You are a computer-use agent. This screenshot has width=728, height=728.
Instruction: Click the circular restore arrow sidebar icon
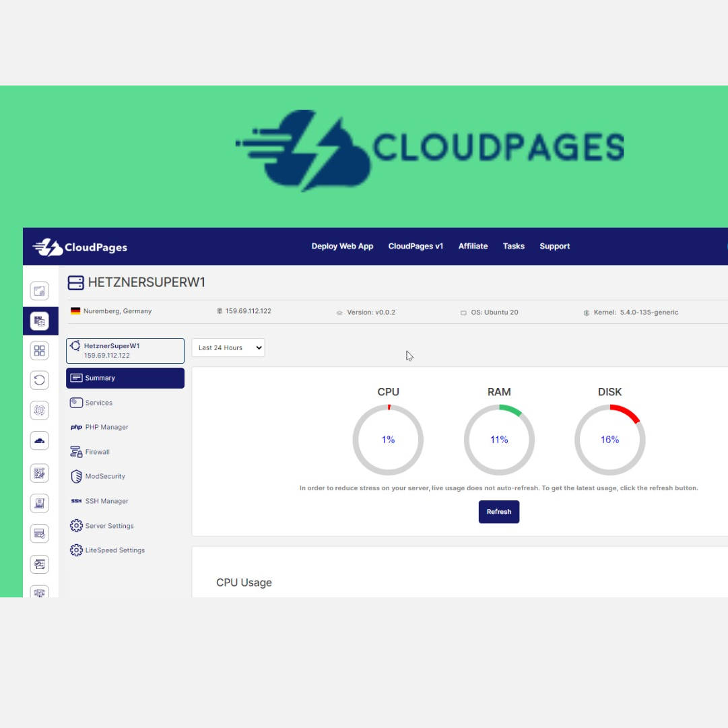(x=40, y=380)
